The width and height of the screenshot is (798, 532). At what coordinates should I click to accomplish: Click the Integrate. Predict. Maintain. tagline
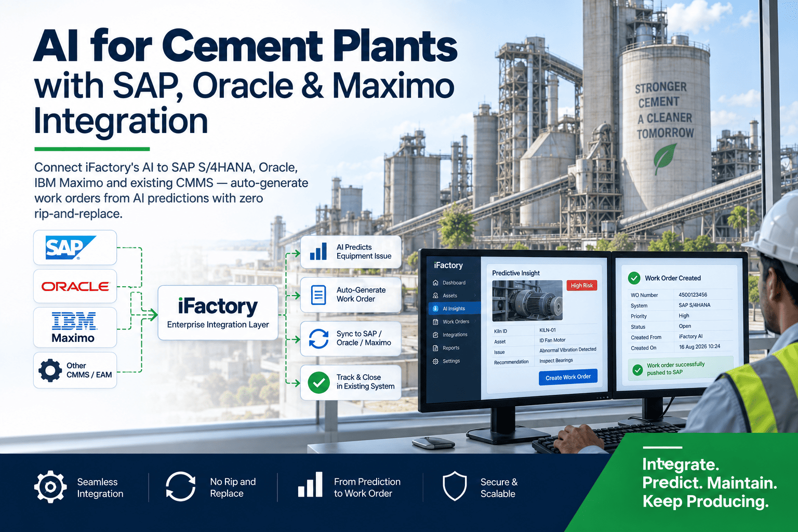coord(710,483)
